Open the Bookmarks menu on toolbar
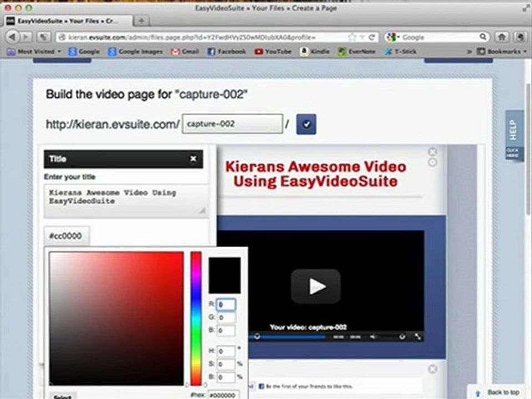This screenshot has height=399, width=532. [502, 52]
